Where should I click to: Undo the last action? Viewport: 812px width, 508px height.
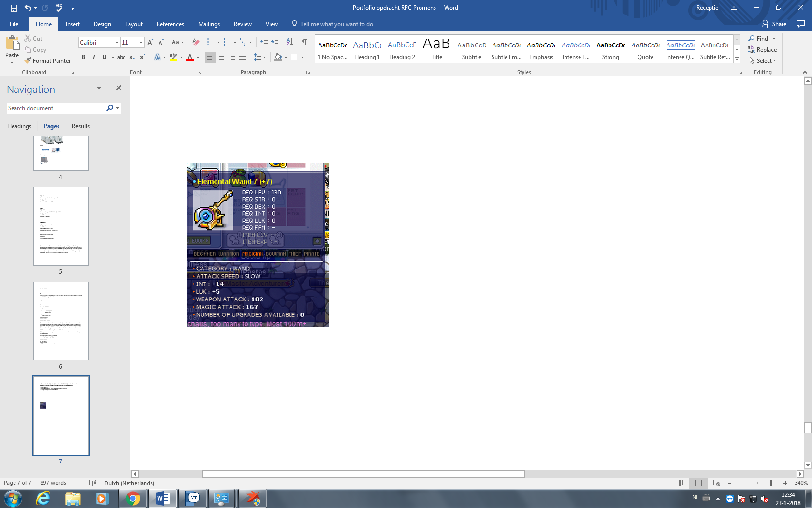(x=28, y=8)
